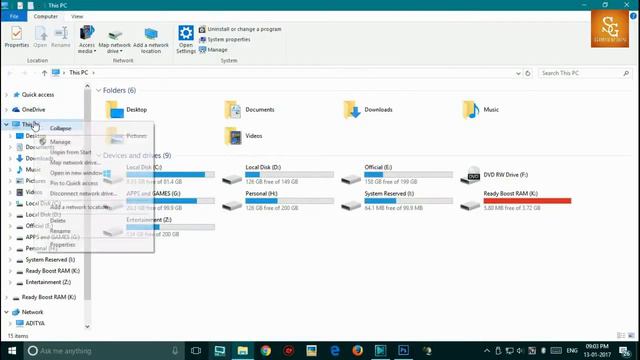This screenshot has height=360, width=640.
Task: Open the ribbon Help icon
Action: pyautogui.click(x=633, y=16)
